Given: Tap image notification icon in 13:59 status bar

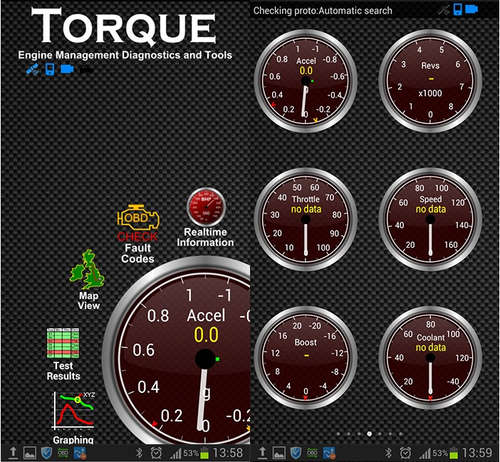Looking at the screenshot, I should (x=279, y=453).
